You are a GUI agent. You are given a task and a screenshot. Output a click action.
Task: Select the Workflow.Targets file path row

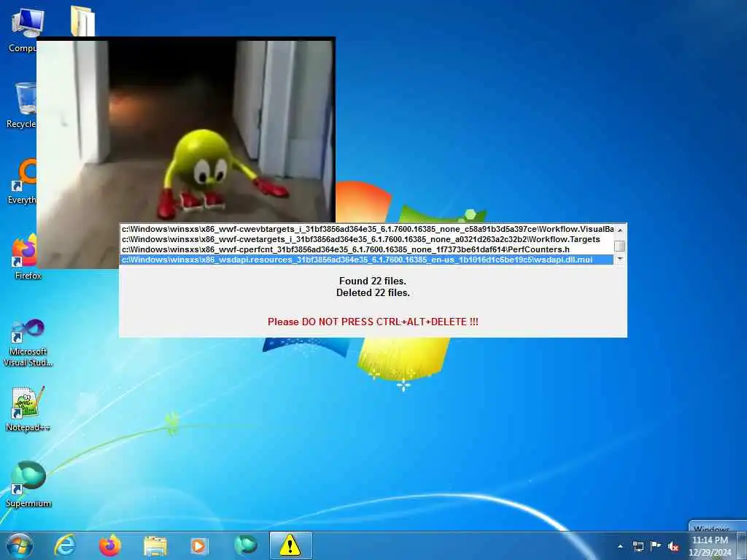tap(368, 239)
